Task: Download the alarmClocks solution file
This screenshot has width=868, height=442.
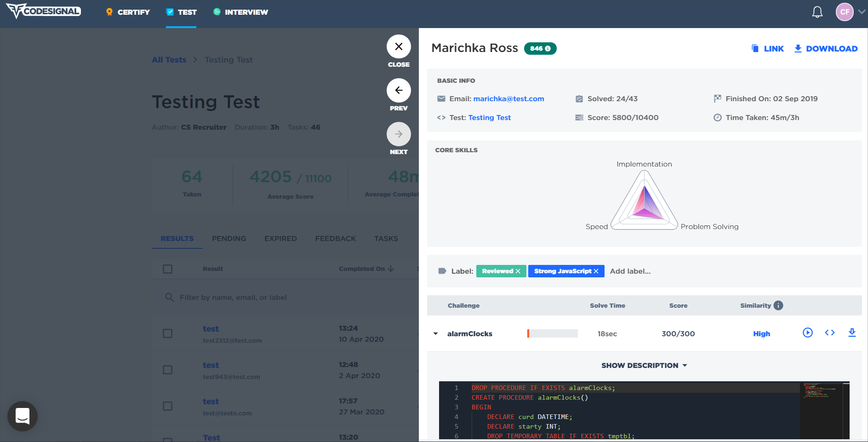Action: pos(852,333)
